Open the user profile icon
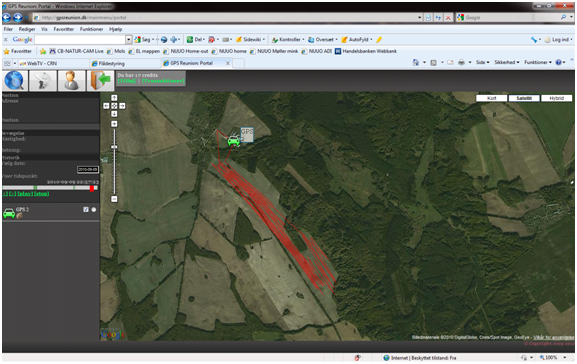Image resolution: width=577 pixels, height=364 pixels. [71, 81]
